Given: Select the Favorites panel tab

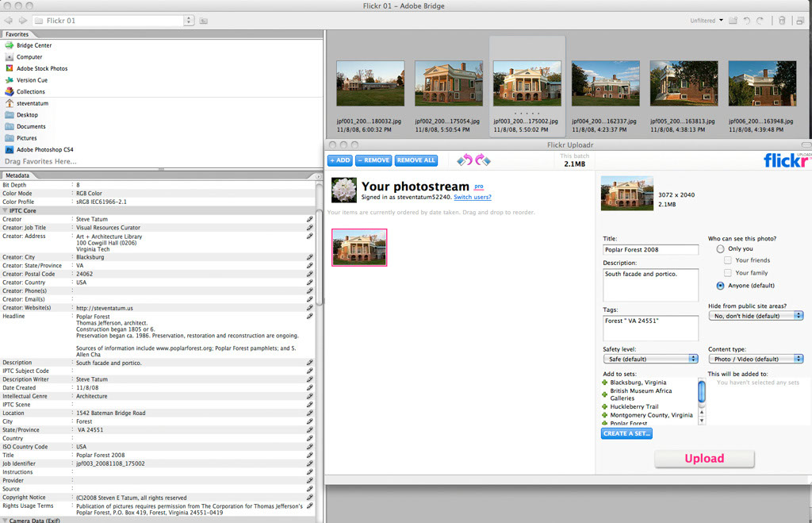Looking at the screenshot, I should pyautogui.click(x=17, y=34).
